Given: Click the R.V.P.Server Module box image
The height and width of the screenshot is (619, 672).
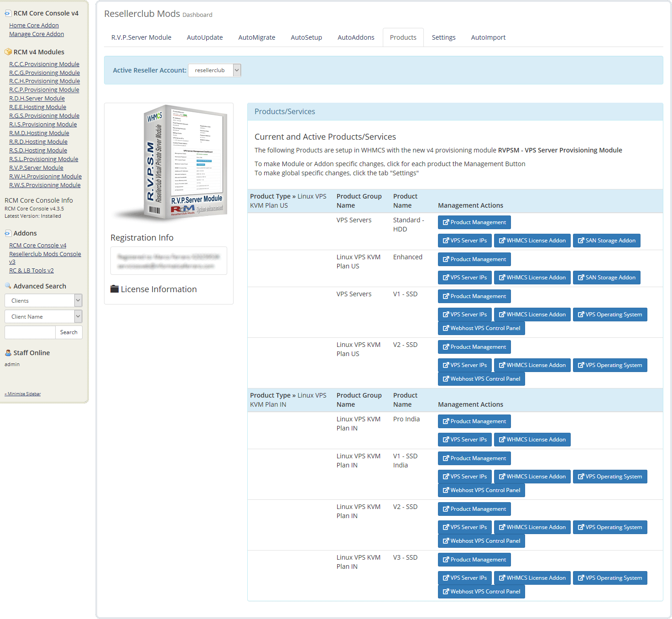Looking at the screenshot, I should coord(169,163).
